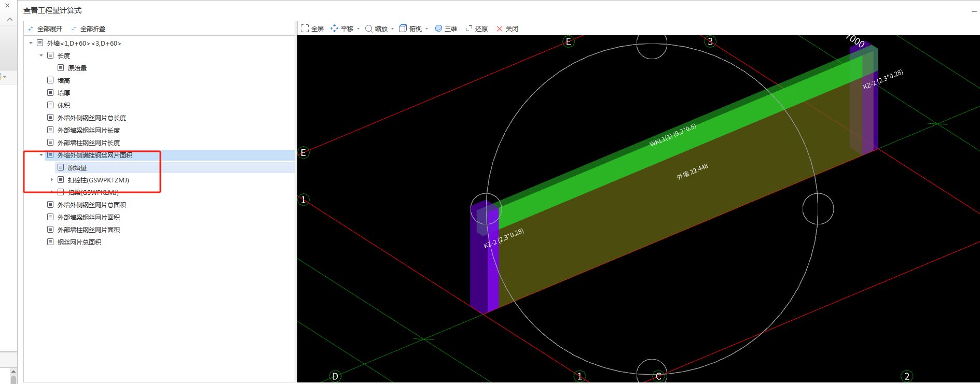This screenshot has width=980, height=384.
Task: Click the document icon beside 钢丝网片总面积
Action: [x=50, y=242]
